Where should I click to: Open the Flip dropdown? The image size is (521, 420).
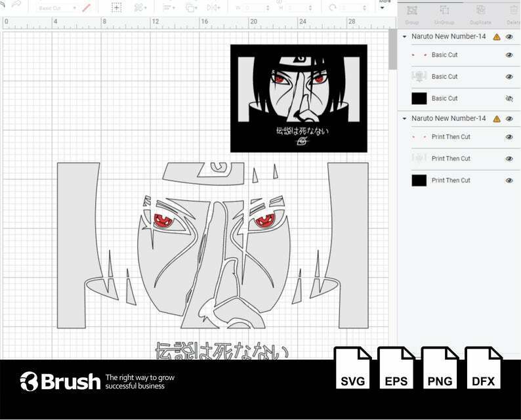[213, 7]
